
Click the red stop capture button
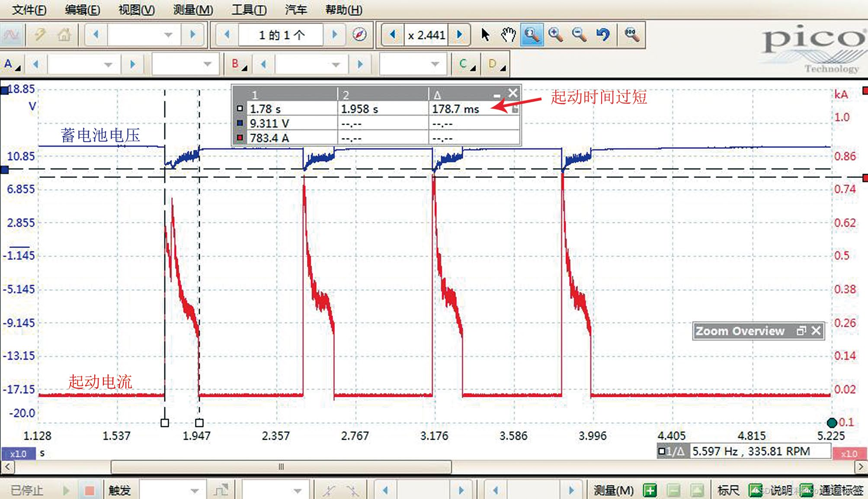pos(90,490)
